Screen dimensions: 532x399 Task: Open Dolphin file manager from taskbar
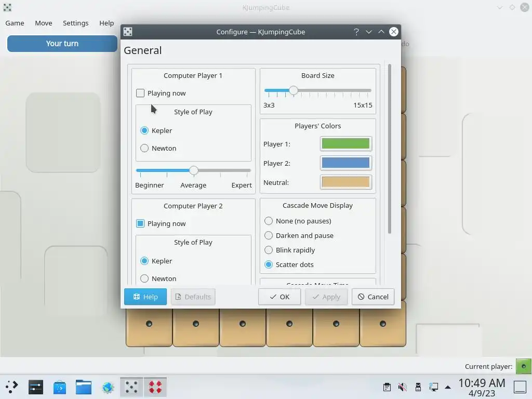84,387
